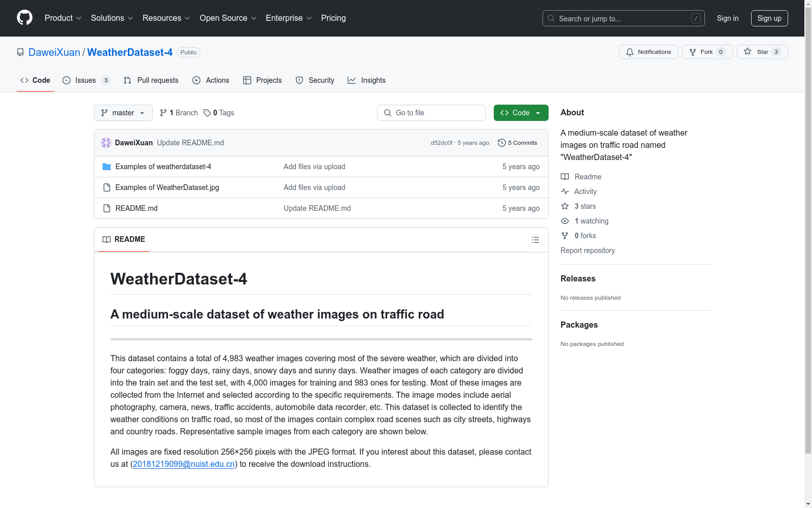Click the Issues count badge 3

[106, 80]
